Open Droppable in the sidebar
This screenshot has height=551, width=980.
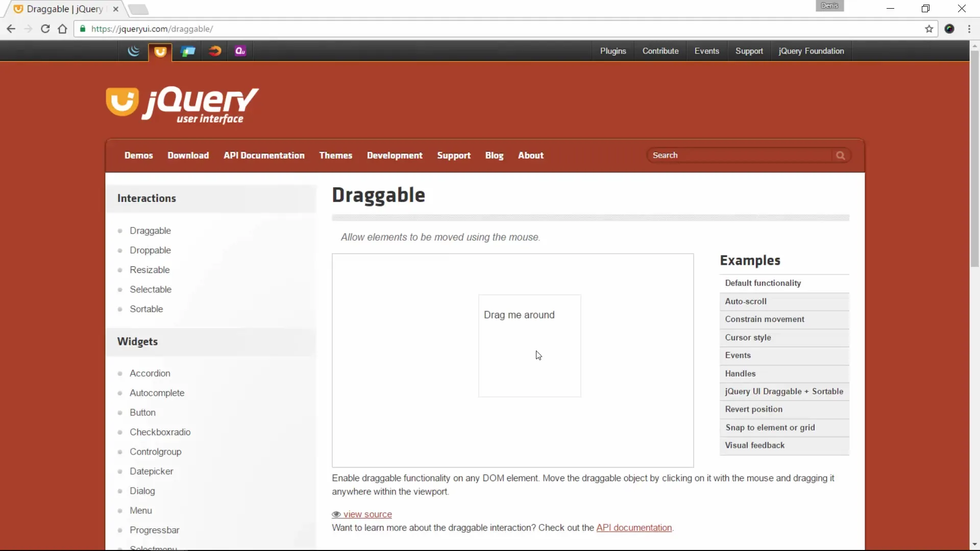150,251
